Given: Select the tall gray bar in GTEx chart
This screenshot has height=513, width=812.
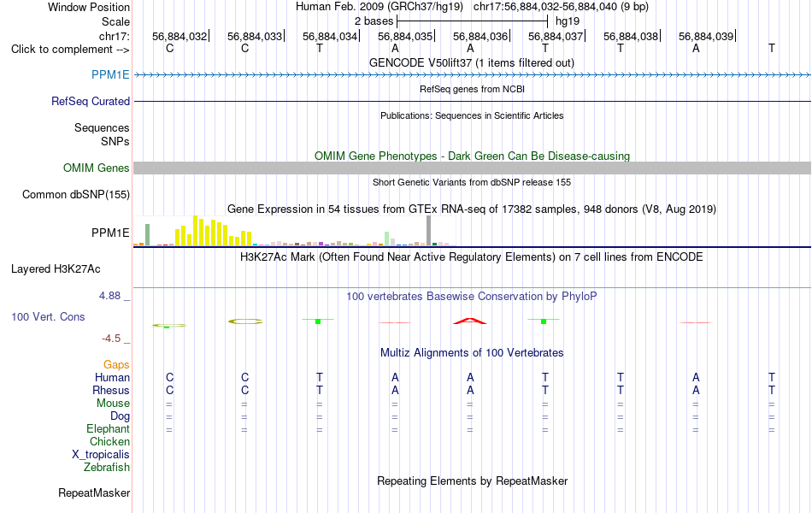Looking at the screenshot, I should pyautogui.click(x=428, y=231).
